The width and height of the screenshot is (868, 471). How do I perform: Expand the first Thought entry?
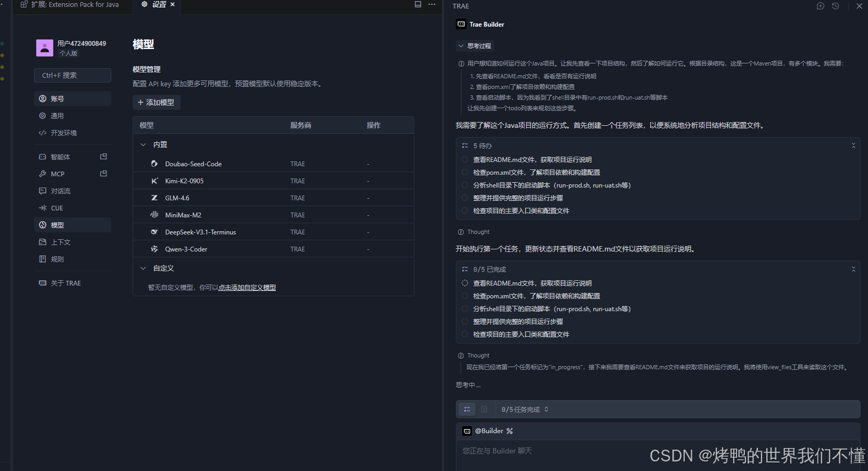pos(473,232)
